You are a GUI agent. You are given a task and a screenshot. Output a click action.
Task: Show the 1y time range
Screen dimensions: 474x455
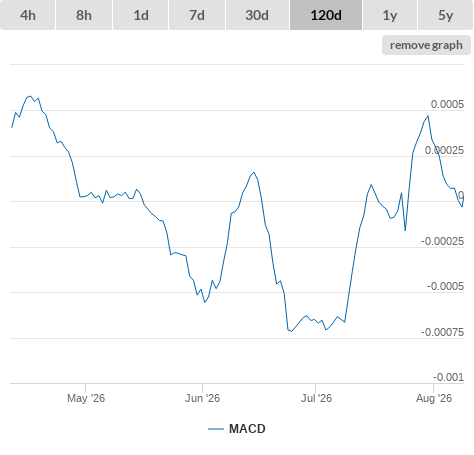pos(390,15)
